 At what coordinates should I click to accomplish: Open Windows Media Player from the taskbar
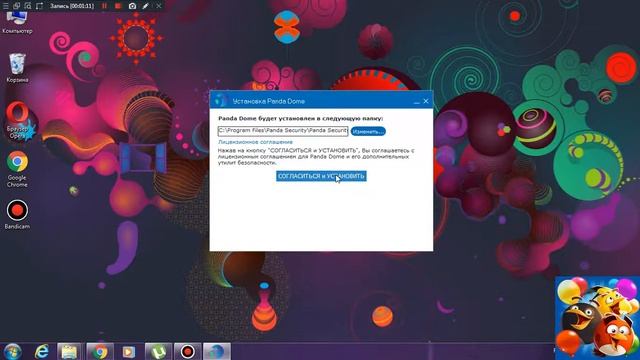pos(129,351)
